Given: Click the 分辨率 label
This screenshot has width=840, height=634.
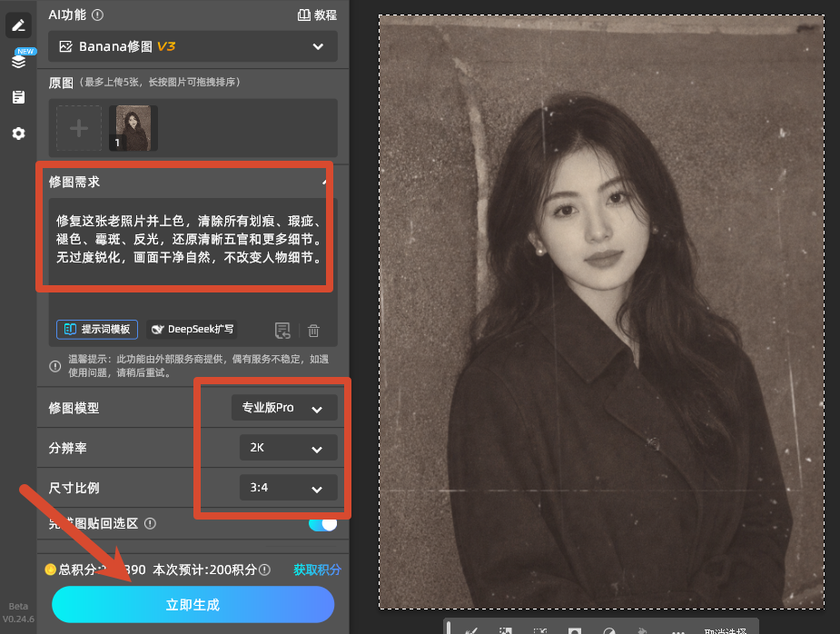Looking at the screenshot, I should tap(67, 448).
